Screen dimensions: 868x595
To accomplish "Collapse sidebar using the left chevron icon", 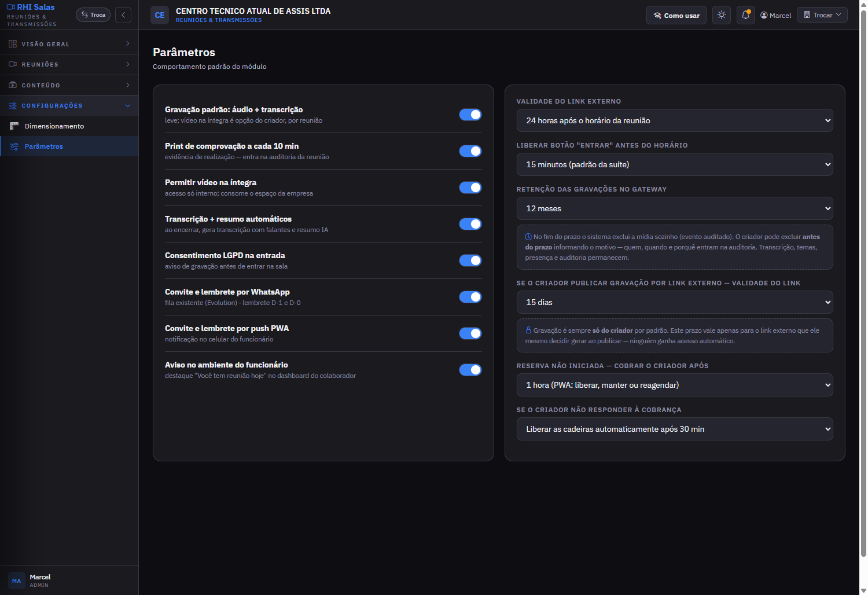I will 123,15.
